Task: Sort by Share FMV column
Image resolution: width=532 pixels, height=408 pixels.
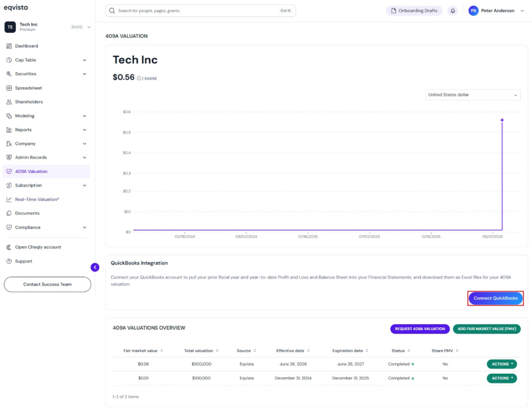Action: (x=457, y=351)
